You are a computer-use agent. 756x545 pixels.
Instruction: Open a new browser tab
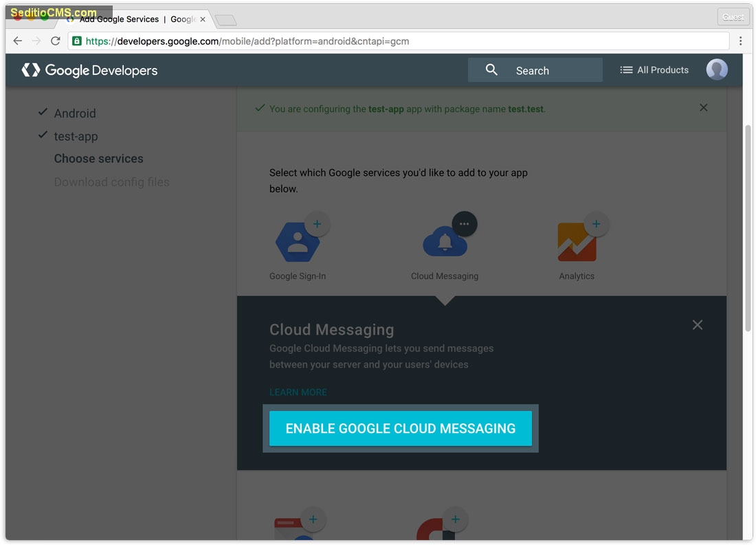225,20
